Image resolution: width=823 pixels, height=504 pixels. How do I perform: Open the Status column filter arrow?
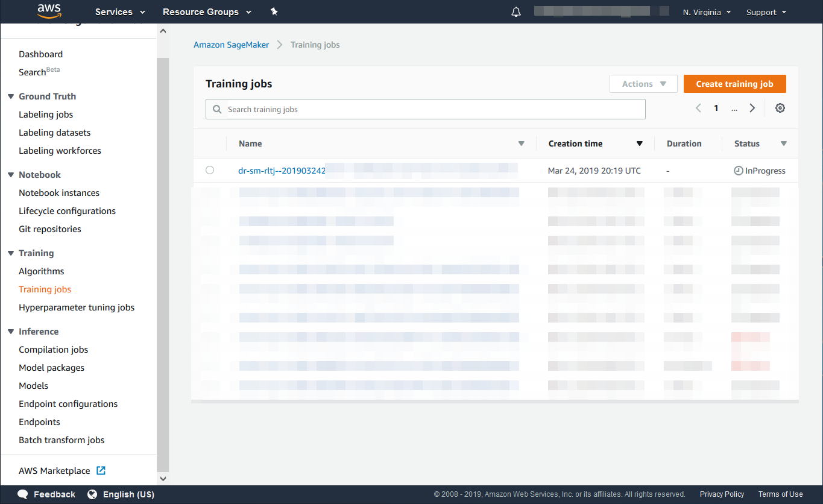783,143
